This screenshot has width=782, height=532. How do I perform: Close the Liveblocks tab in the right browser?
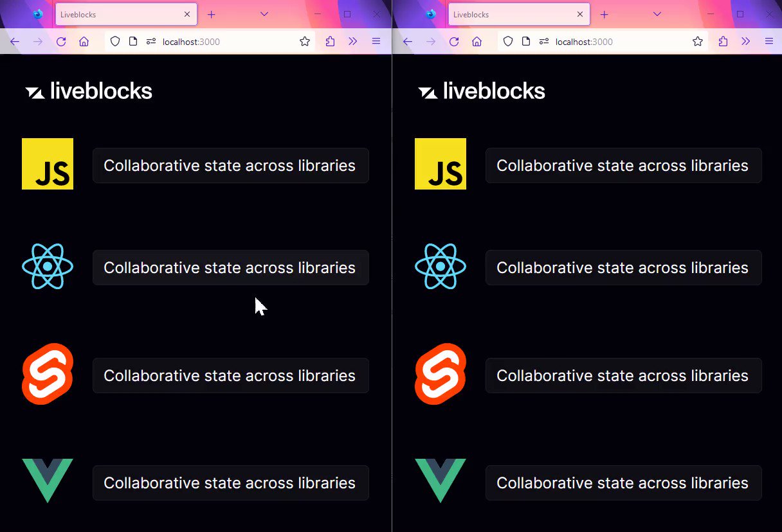tap(580, 14)
